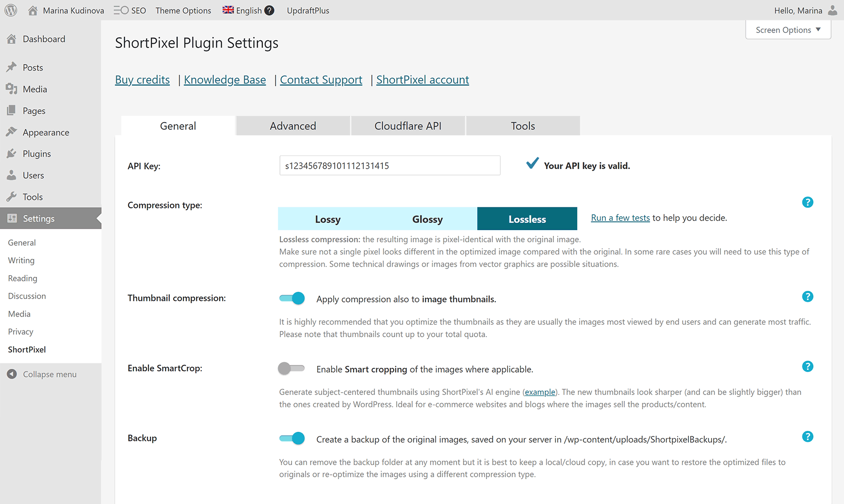
Task: Open Writing settings submenu item
Action: click(x=21, y=260)
